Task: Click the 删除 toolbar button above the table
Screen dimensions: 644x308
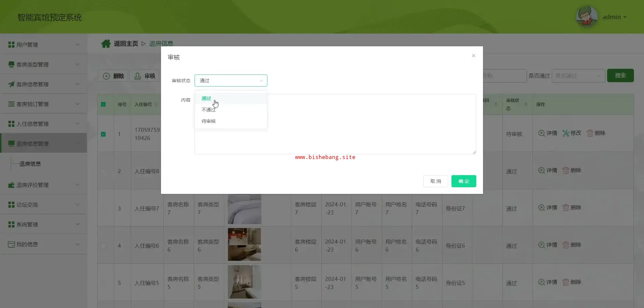Action: click(113, 76)
